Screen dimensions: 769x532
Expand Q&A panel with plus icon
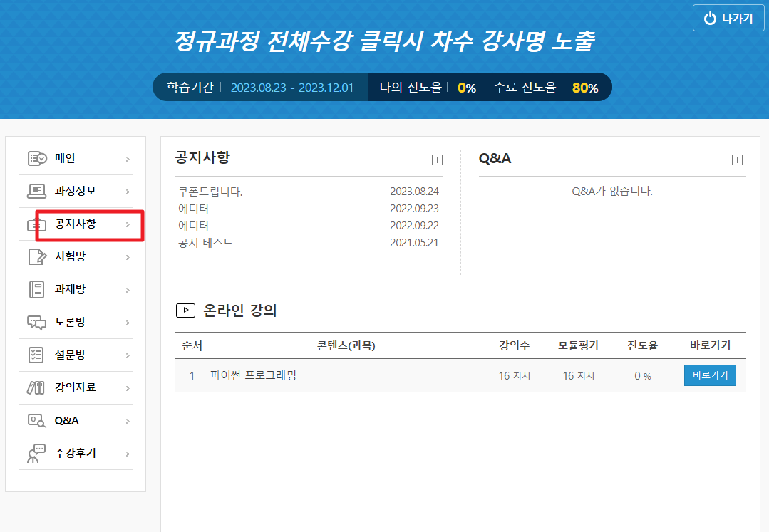pyautogui.click(x=737, y=160)
